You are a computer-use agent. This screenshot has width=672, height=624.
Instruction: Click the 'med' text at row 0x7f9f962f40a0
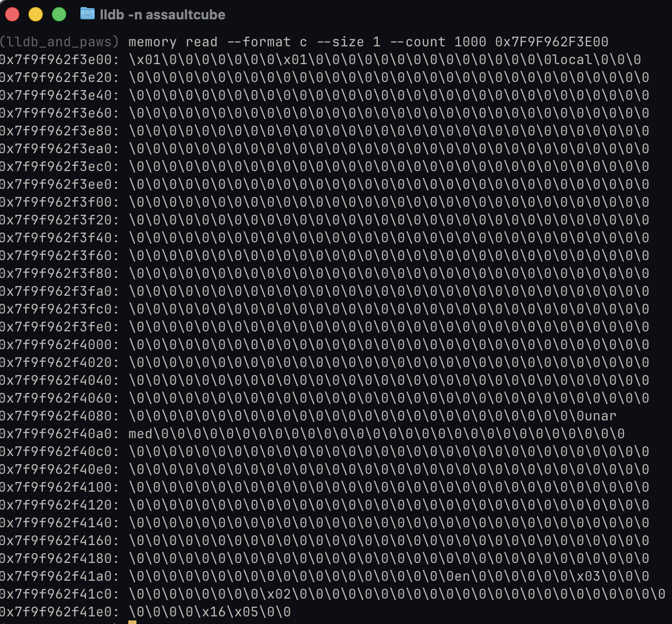(141, 434)
